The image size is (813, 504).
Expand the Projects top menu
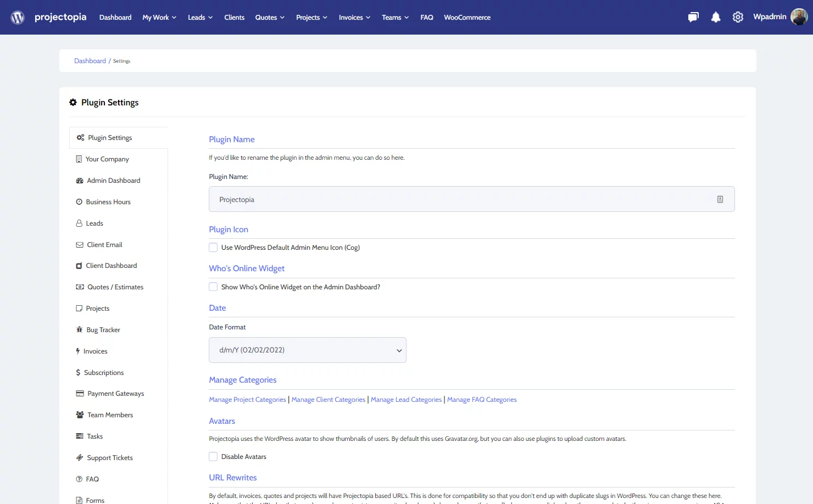(x=311, y=18)
